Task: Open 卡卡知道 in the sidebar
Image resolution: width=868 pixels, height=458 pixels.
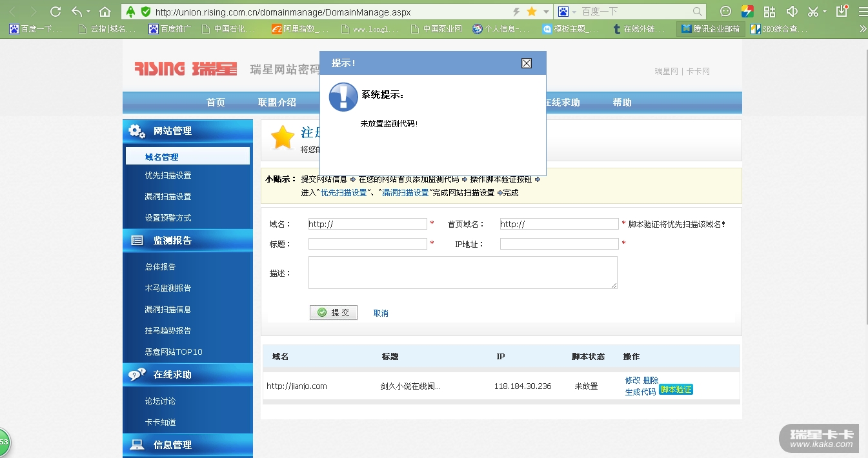Action: [x=160, y=423]
